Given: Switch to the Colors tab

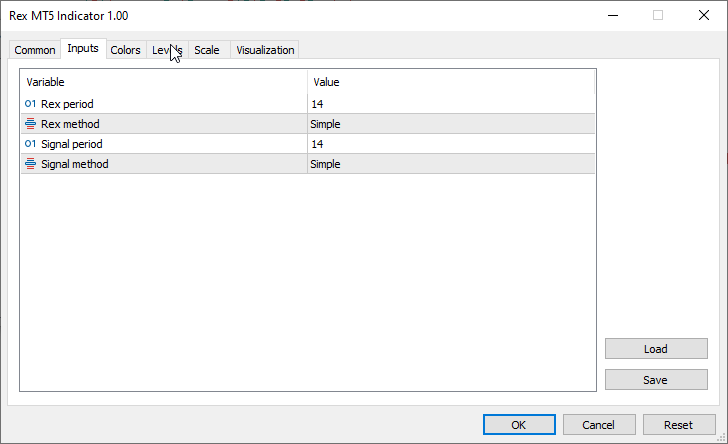Looking at the screenshot, I should tap(125, 50).
